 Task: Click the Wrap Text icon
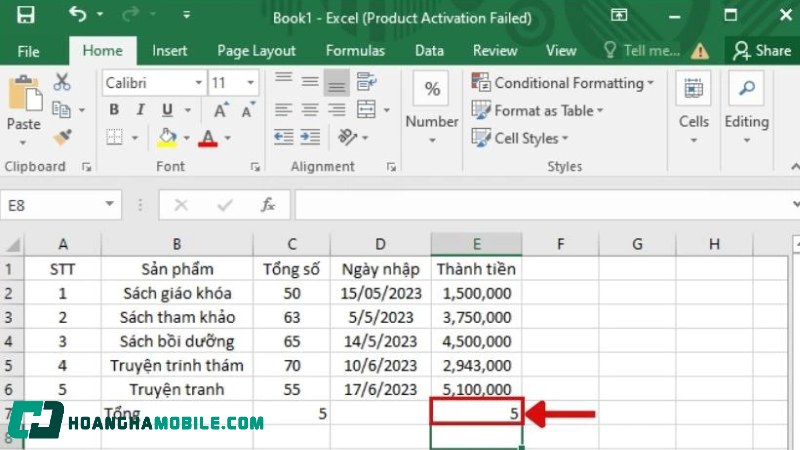[366, 83]
